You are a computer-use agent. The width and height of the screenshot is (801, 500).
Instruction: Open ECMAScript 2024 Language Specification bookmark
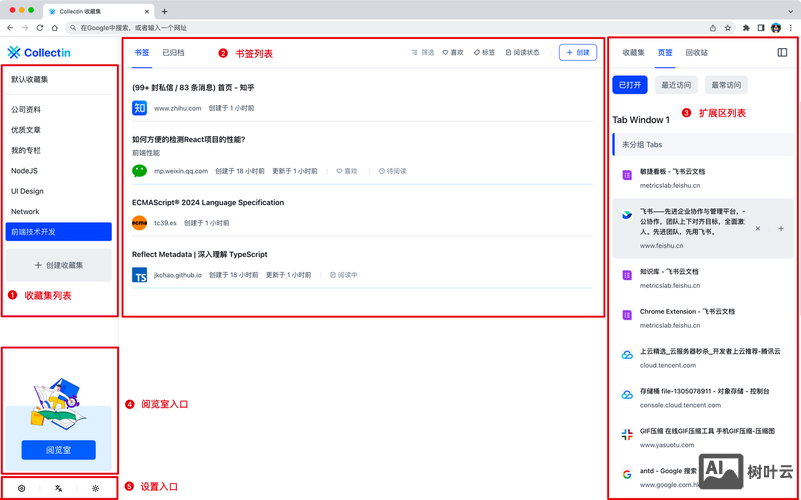point(208,203)
